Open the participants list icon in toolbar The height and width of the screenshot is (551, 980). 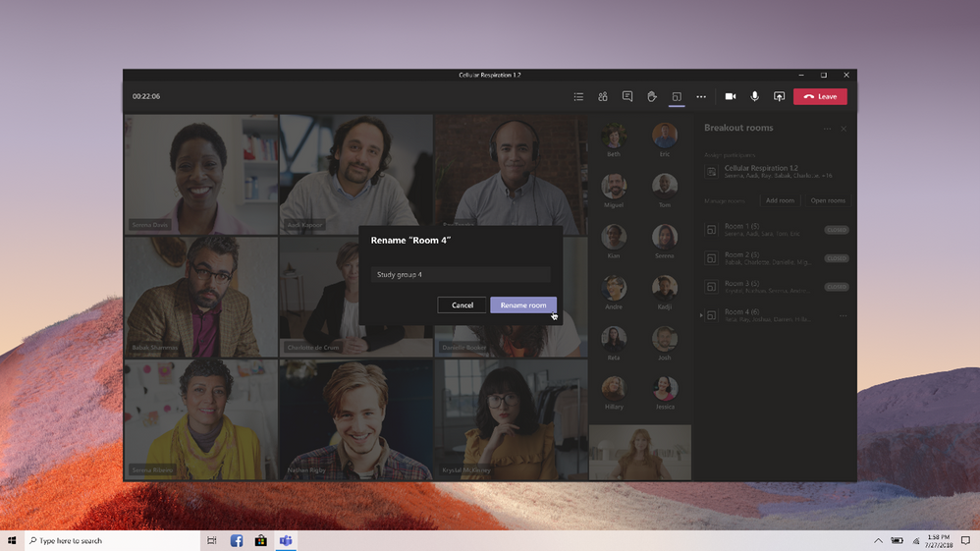tap(603, 96)
